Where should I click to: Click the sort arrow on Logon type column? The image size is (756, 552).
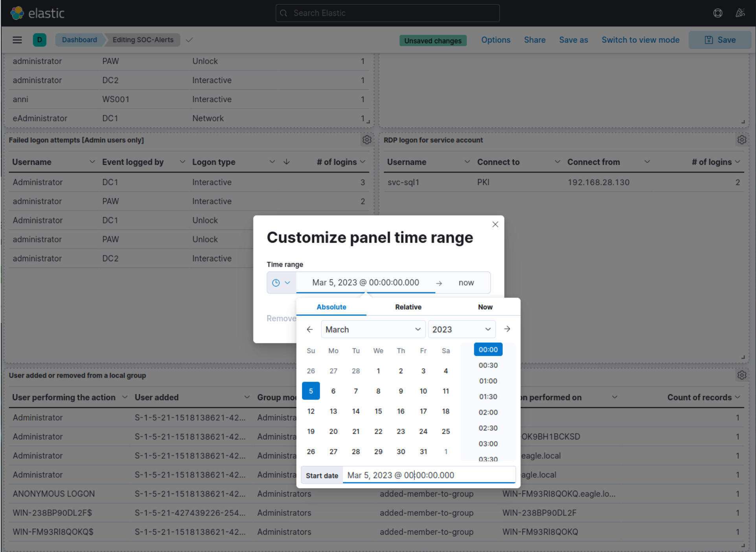[x=287, y=162]
